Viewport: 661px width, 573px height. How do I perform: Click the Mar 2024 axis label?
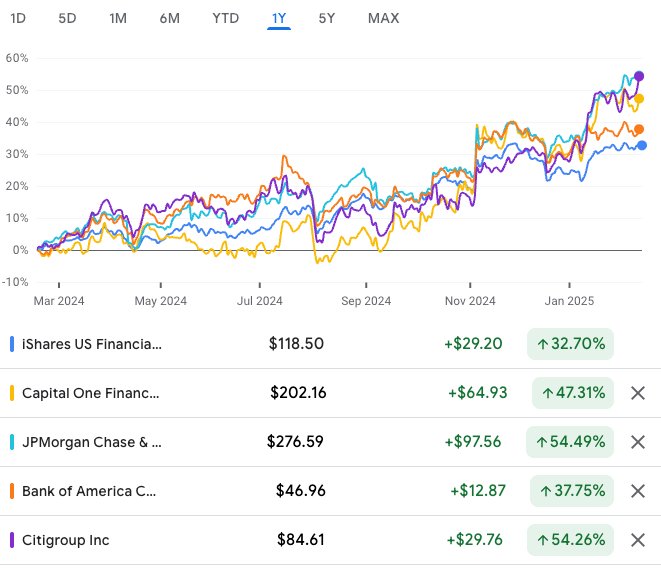point(59,301)
